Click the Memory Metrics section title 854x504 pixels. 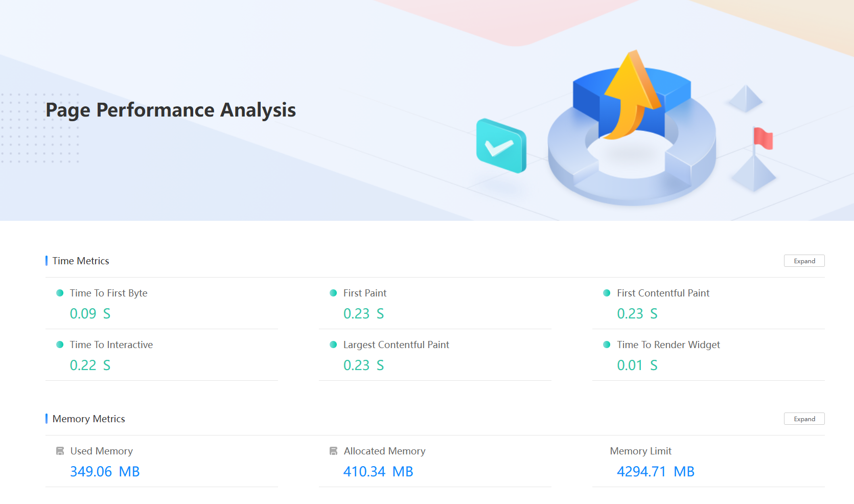88,419
